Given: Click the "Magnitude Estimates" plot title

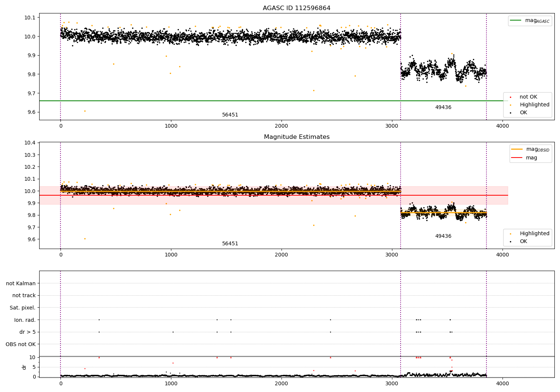Looking at the screenshot, I should 296,137.
